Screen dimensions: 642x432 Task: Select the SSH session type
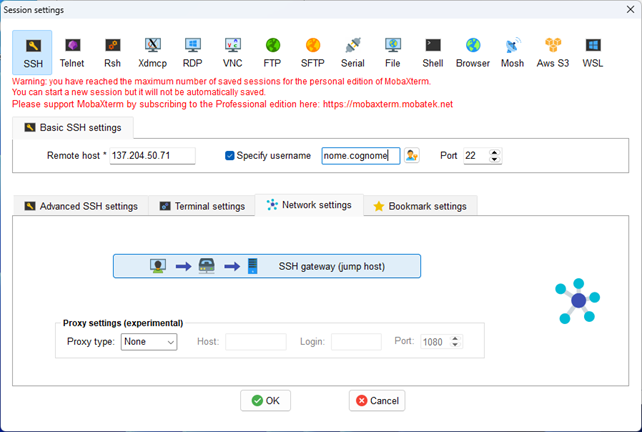[x=32, y=52]
